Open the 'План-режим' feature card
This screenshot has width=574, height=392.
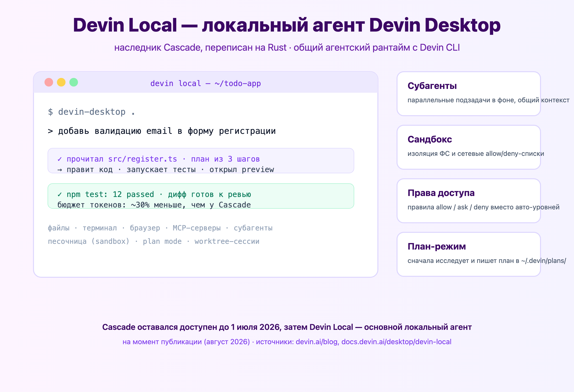click(x=469, y=254)
